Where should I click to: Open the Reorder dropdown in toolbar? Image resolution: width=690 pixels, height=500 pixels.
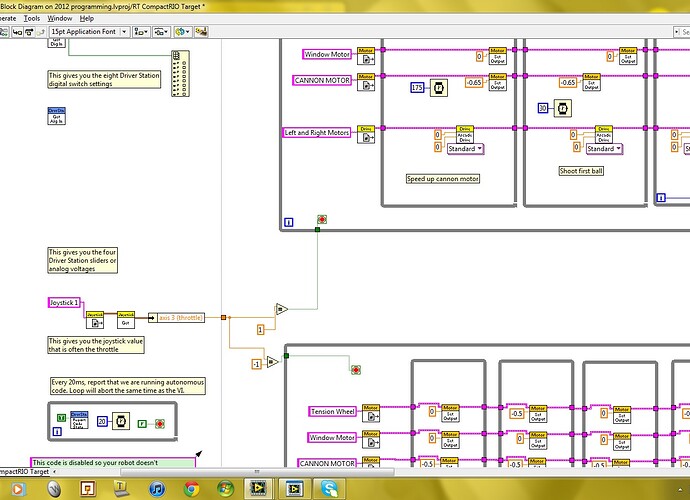click(x=183, y=32)
